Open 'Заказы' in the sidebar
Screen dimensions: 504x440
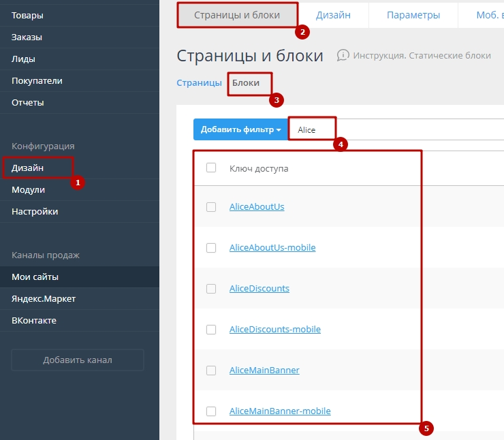(x=27, y=37)
